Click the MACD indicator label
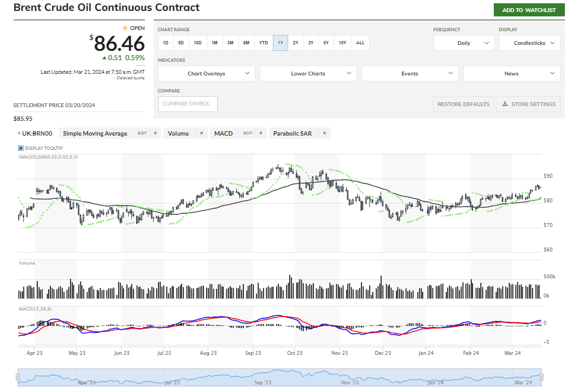The image size is (578, 392). [224, 133]
